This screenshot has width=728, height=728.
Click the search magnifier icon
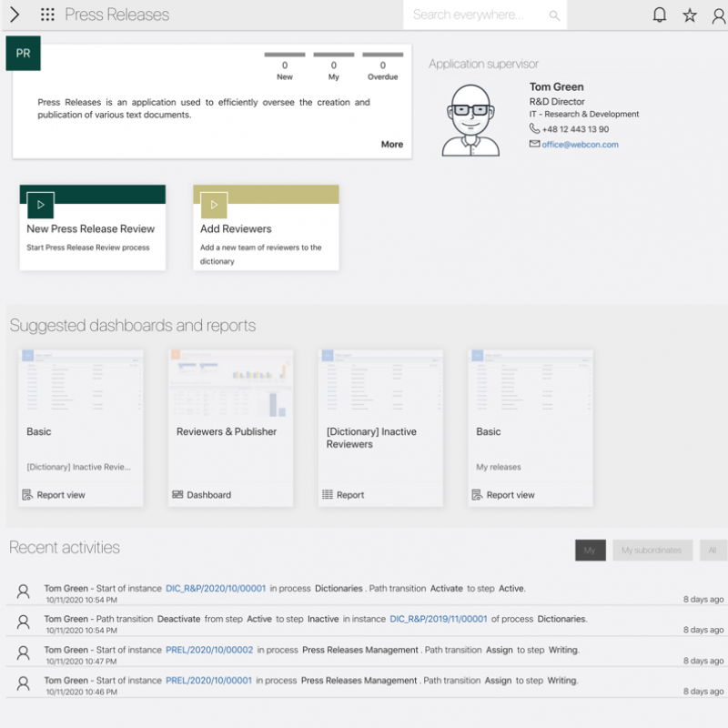point(554,15)
